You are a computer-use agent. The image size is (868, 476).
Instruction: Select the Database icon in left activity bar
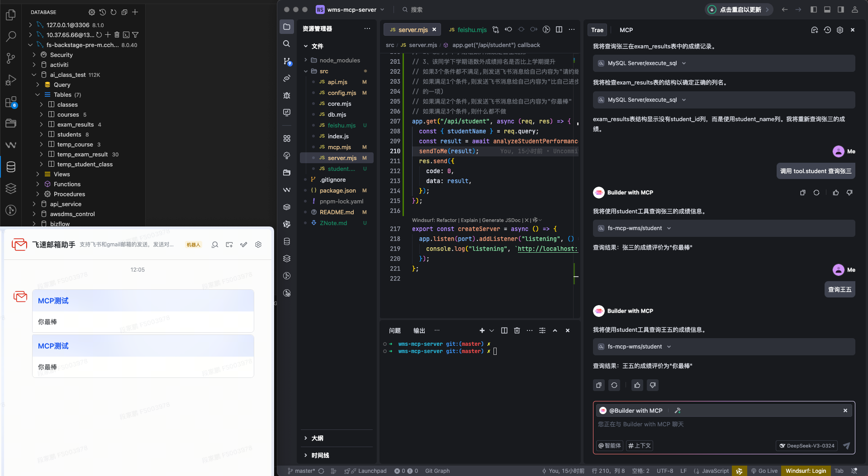click(x=11, y=167)
